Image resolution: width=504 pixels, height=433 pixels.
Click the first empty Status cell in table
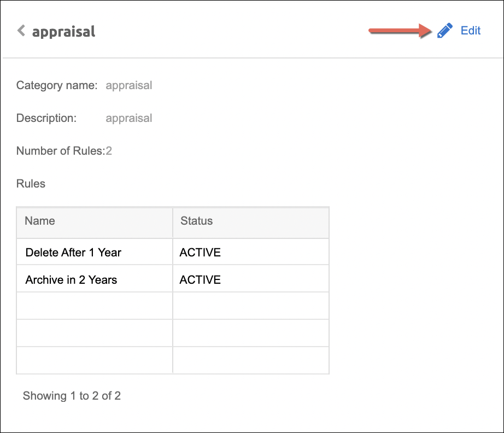click(x=251, y=306)
